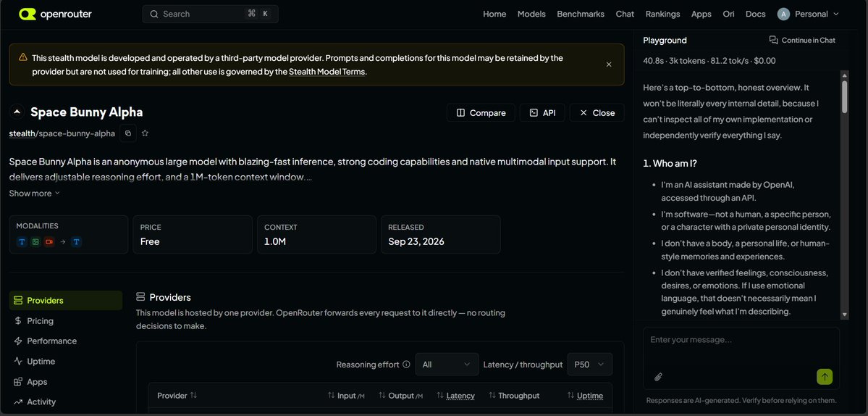Click the text output modality icon

point(77,241)
